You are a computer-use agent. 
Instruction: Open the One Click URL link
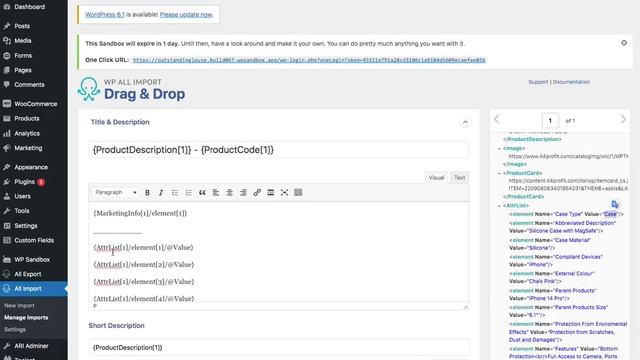(309, 60)
